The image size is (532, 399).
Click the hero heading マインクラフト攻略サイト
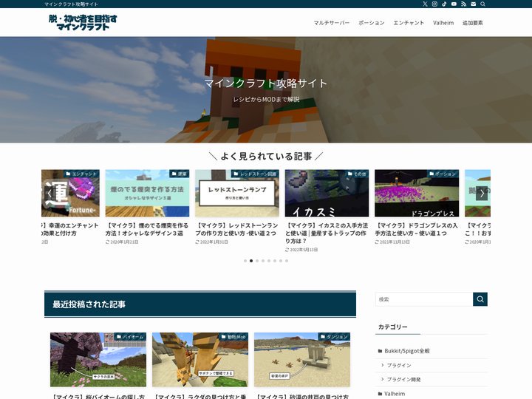(x=266, y=83)
